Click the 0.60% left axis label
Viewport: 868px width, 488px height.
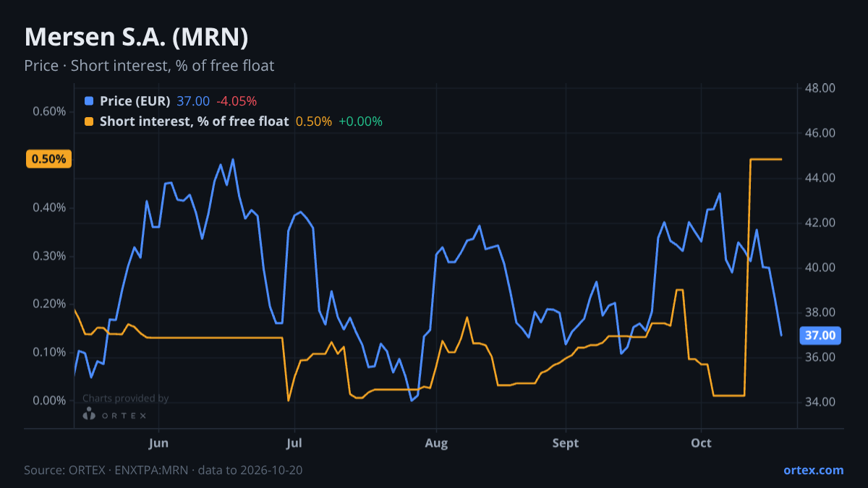tap(49, 111)
